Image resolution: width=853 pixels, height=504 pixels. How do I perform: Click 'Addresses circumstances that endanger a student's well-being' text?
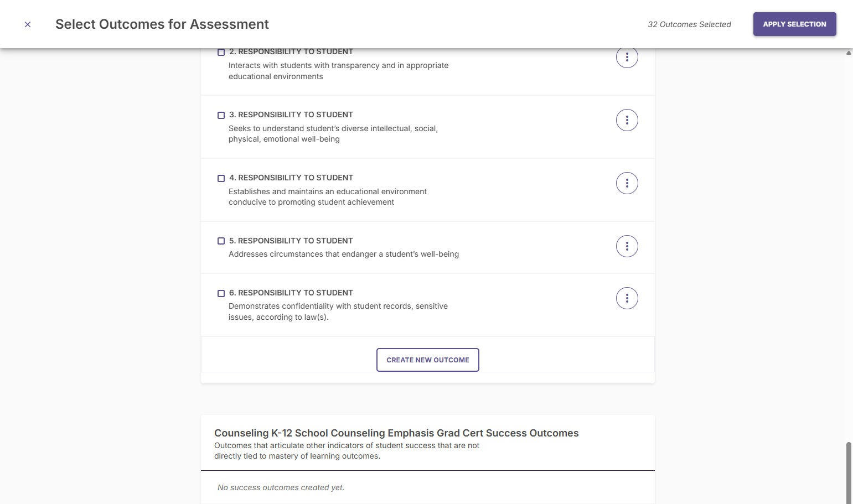click(344, 254)
